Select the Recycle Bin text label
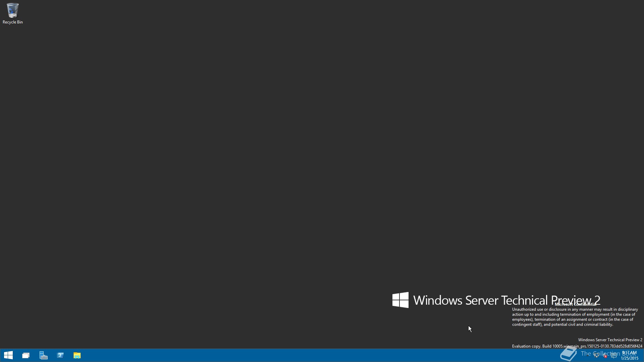Screen dimensions: 644x362 (x=13, y=22)
